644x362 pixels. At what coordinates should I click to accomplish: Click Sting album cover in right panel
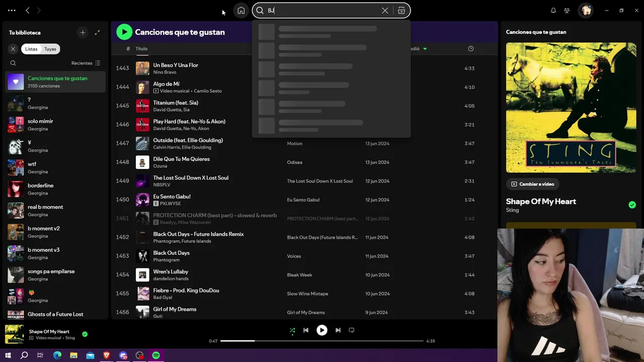[x=571, y=108]
